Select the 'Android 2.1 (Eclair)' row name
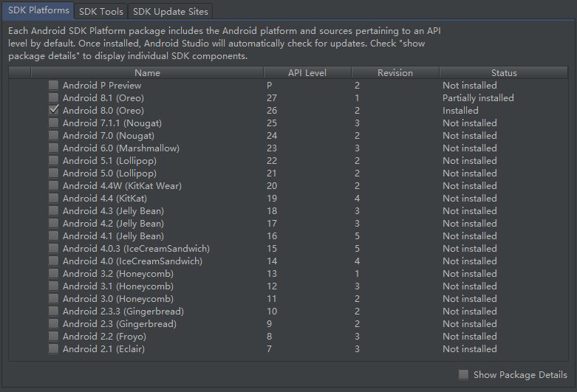This screenshot has height=392, width=577. 103,349
